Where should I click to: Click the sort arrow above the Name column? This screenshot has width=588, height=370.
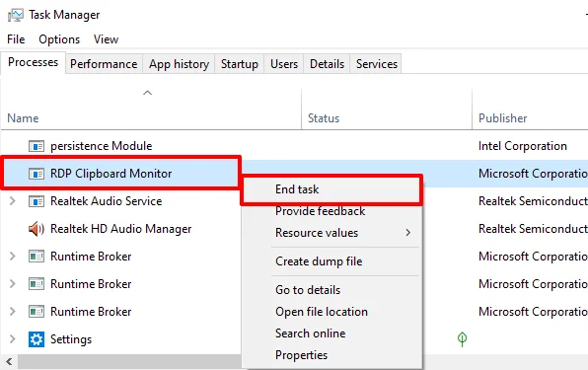[x=147, y=93]
